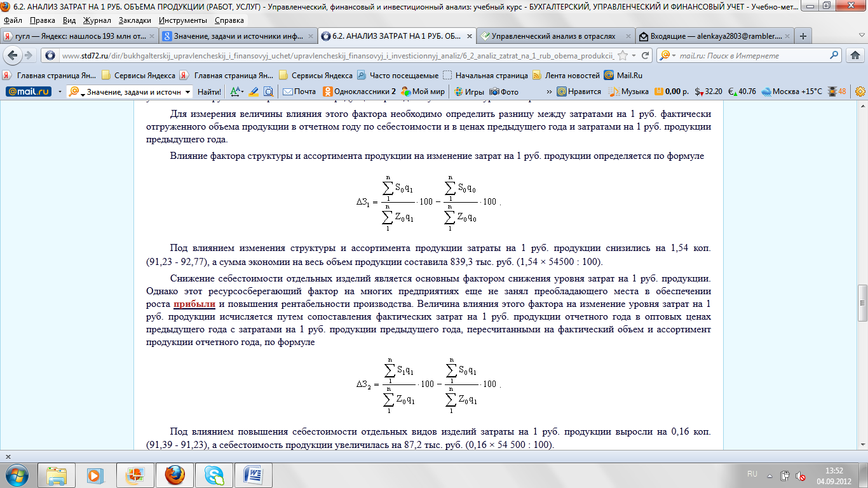
Task: Open the traffic light 48 traffic indicator
Action: coord(837,91)
